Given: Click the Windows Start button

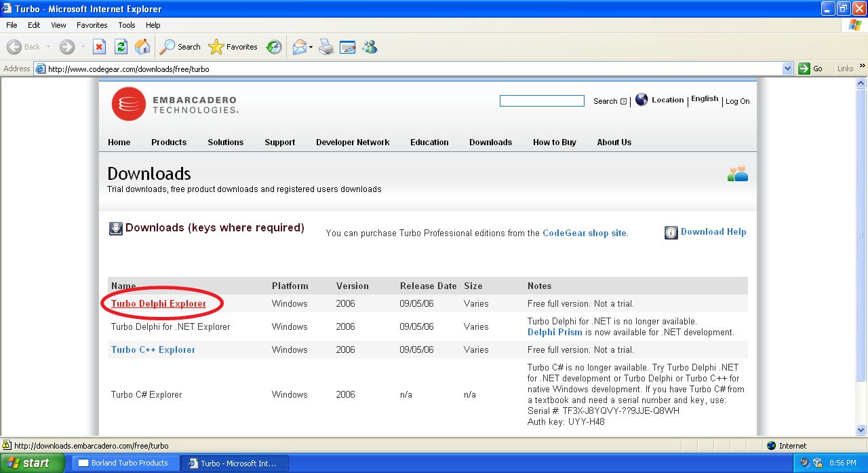Looking at the screenshot, I should (32, 463).
